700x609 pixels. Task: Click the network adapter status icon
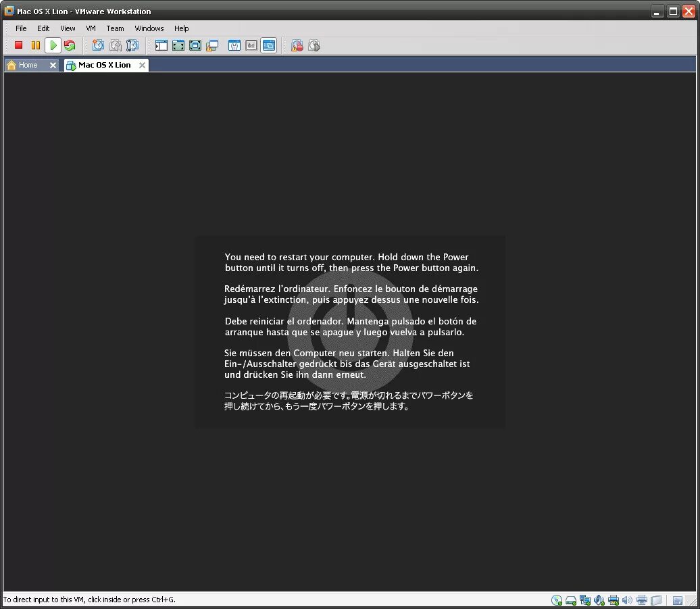click(585, 600)
